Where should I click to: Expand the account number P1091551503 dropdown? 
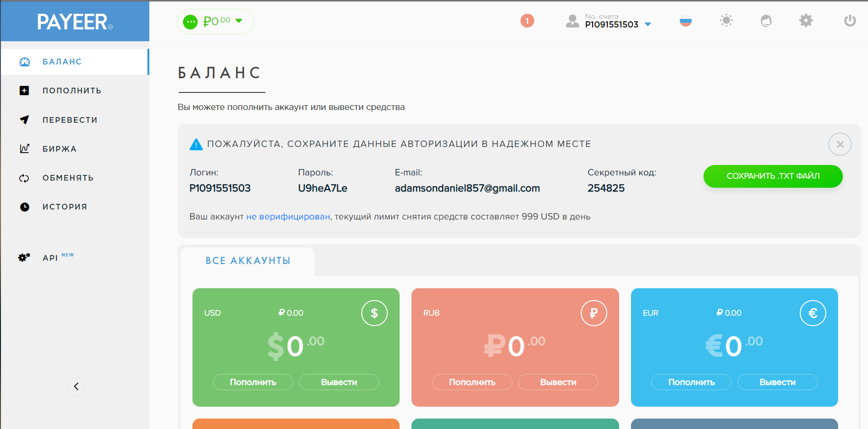click(x=648, y=24)
